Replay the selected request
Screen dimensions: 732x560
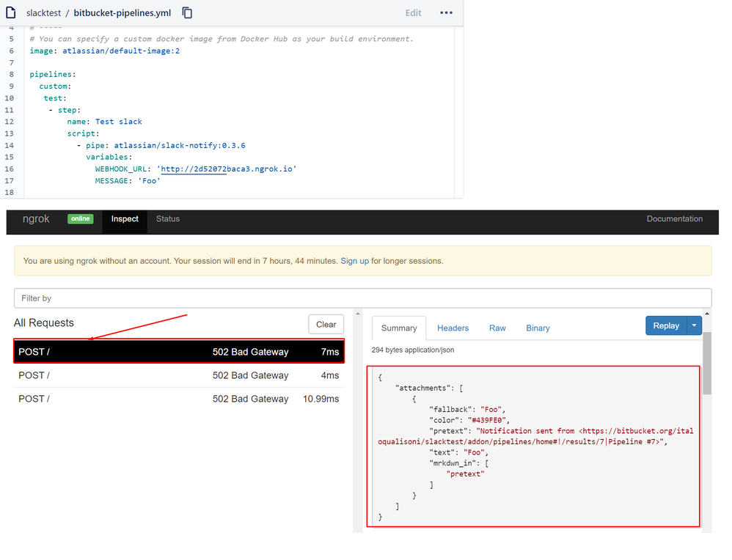666,325
